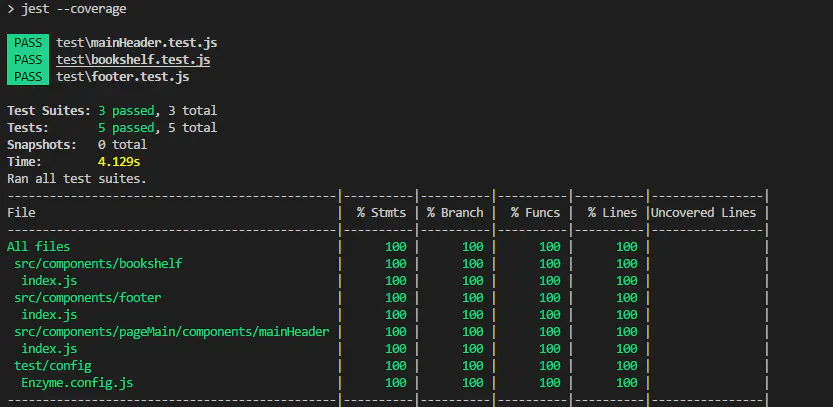Screen dimensions: 833x407
Task: Click the '% Lines' column header
Action: pyautogui.click(x=613, y=213)
